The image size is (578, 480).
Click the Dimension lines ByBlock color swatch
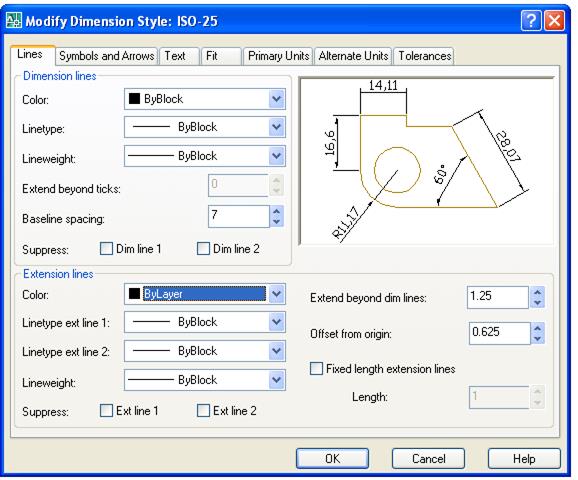(134, 99)
